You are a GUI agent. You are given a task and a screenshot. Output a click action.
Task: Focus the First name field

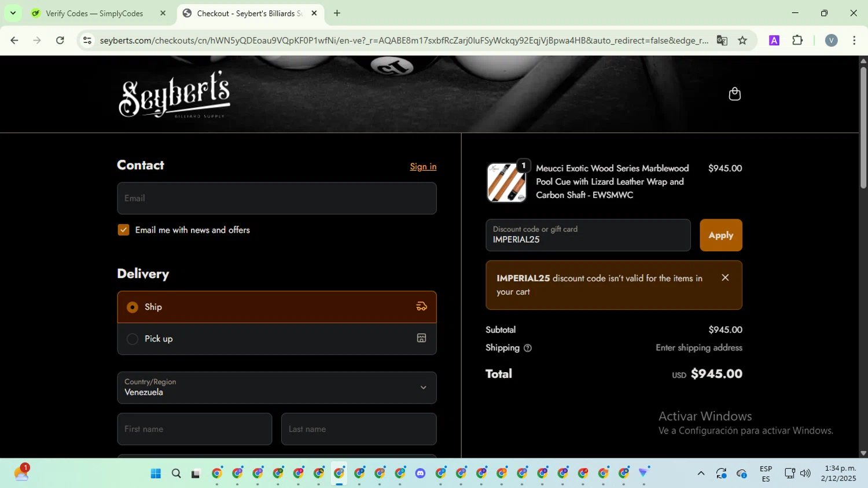pyautogui.click(x=194, y=429)
